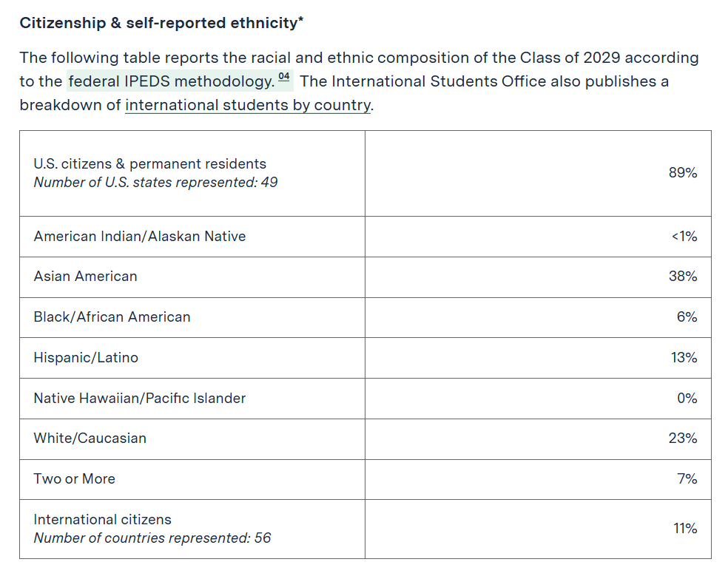Click the International citizens row label
Image resolution: width=728 pixels, height=579 pixels.
click(103, 520)
